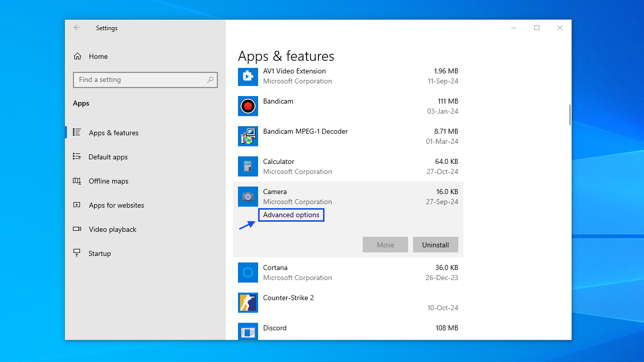Click the Bandicam red record icon
The image size is (644, 362).
[x=248, y=106]
